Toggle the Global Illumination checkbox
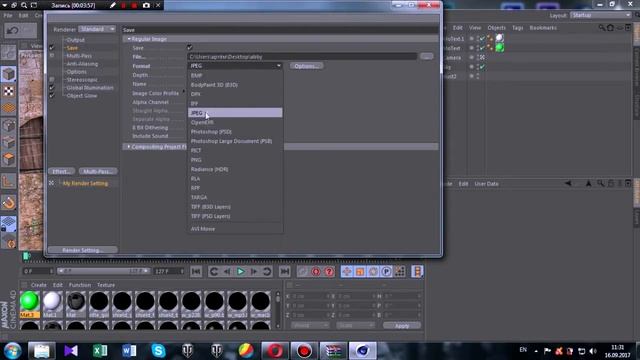Screen dimensions: 640x360 [x=52, y=87]
